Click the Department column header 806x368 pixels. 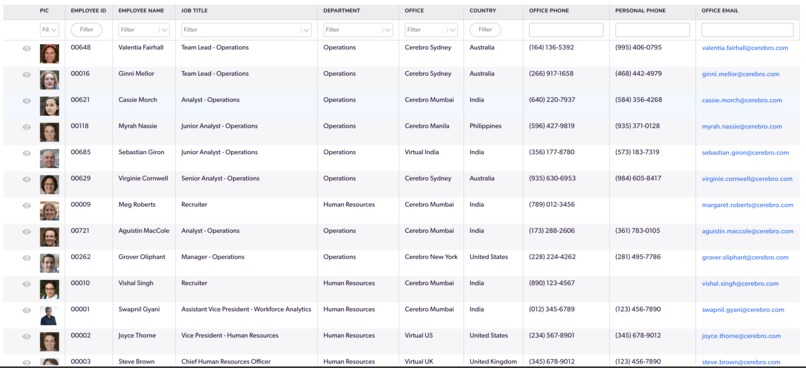click(341, 11)
